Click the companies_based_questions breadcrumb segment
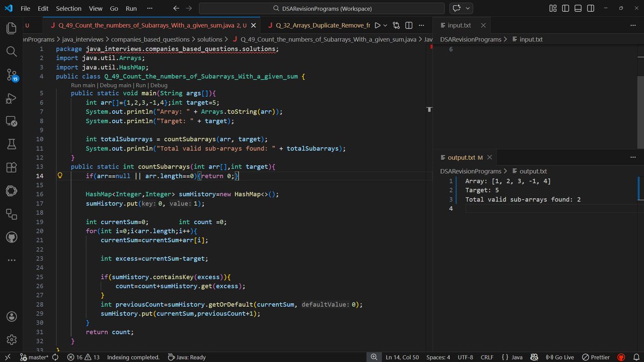 pyautogui.click(x=150, y=39)
